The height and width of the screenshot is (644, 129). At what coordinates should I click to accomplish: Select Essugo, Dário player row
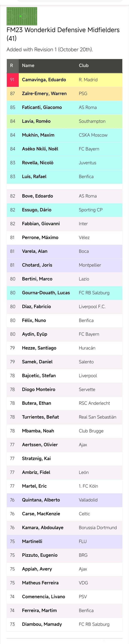coord(64,210)
